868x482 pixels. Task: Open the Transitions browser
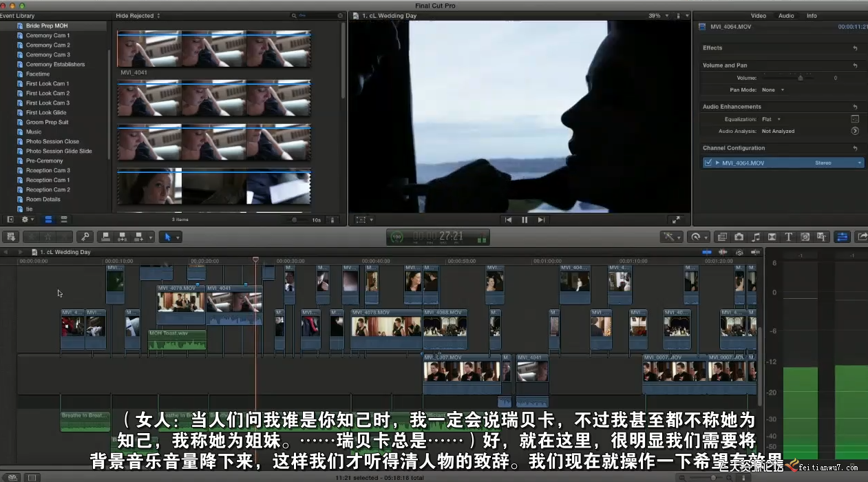(x=772, y=237)
